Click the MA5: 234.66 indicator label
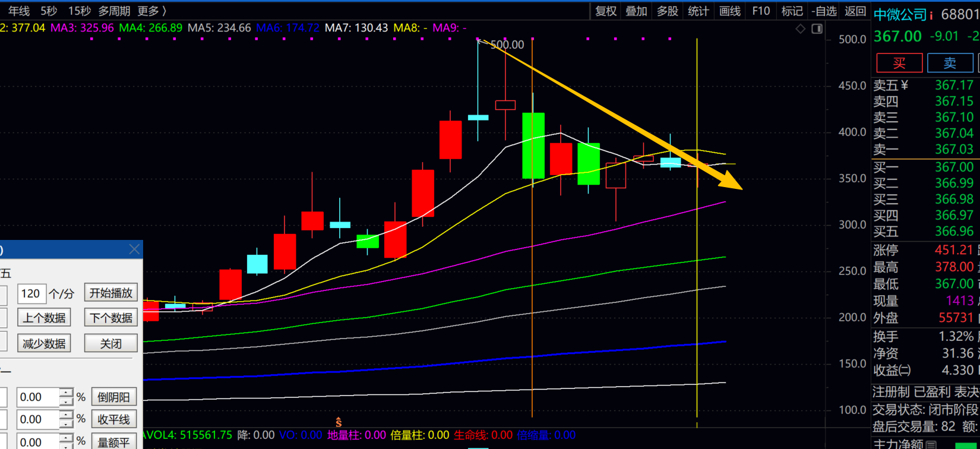Screen dimensions: 980x449 (x=219, y=28)
